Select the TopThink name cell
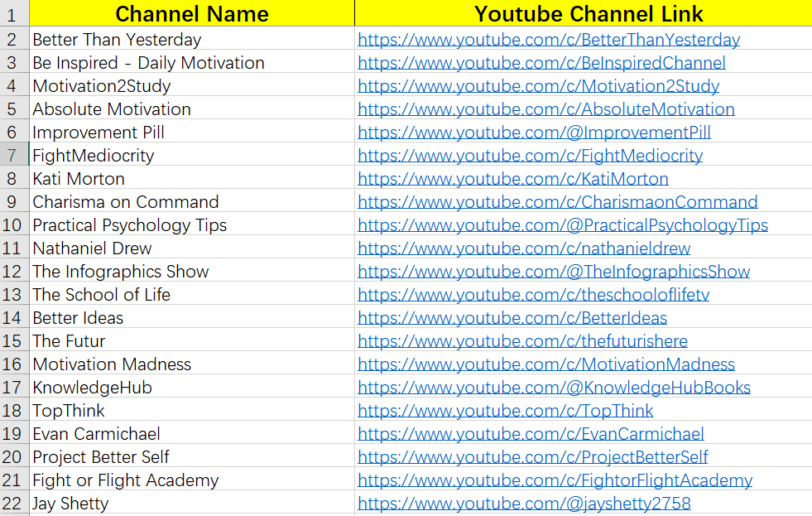 click(x=192, y=409)
